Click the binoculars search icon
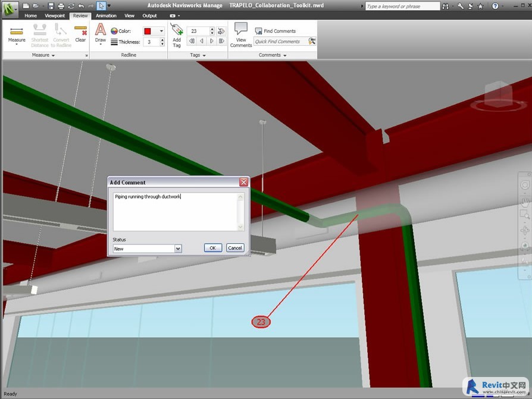This screenshot has width=532, height=399. (x=447, y=6)
